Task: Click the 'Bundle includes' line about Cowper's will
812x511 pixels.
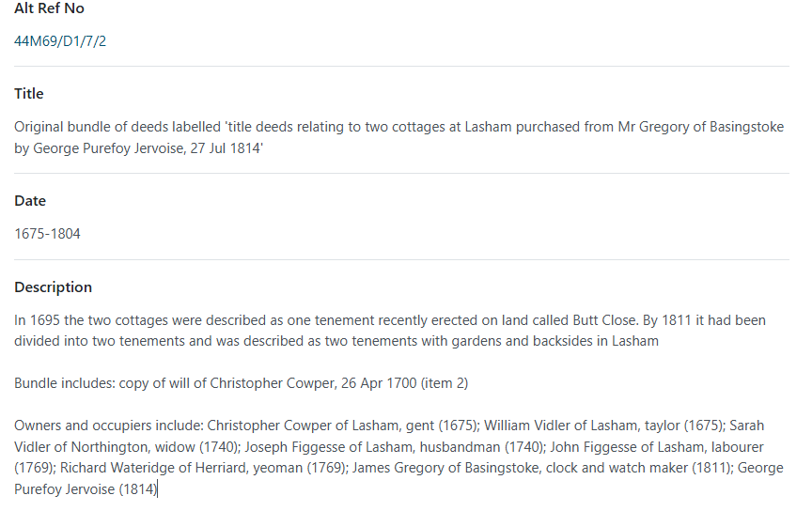Action: pos(241,383)
